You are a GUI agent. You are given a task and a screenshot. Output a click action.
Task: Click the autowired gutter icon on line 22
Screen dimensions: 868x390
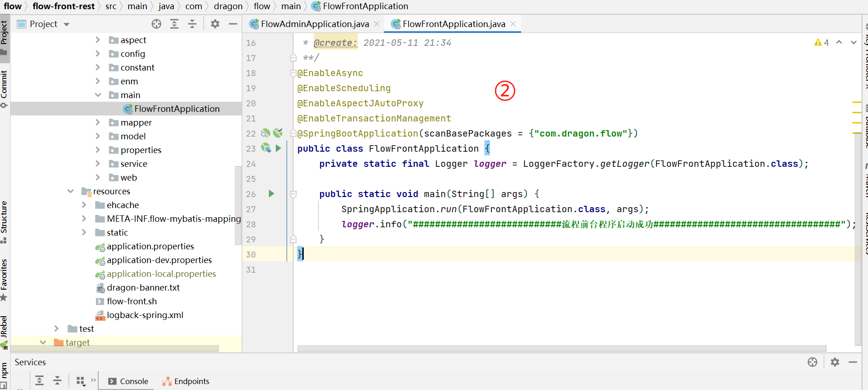pyautogui.click(x=278, y=133)
